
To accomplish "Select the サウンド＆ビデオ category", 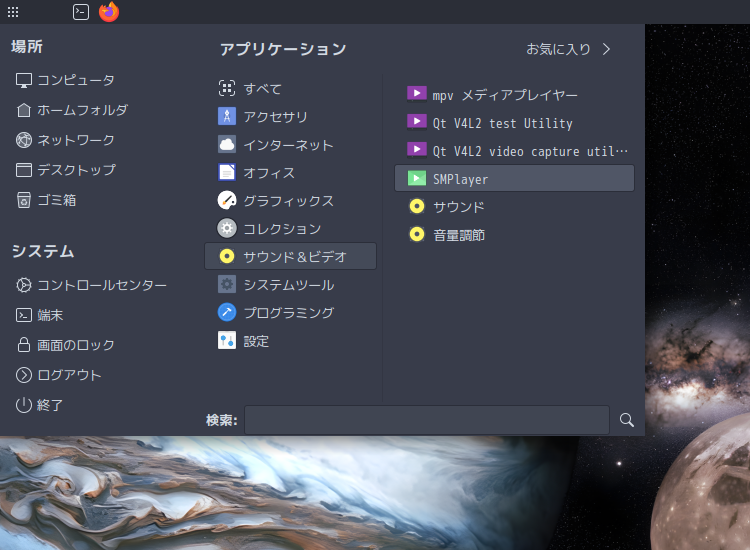I will click(290, 256).
